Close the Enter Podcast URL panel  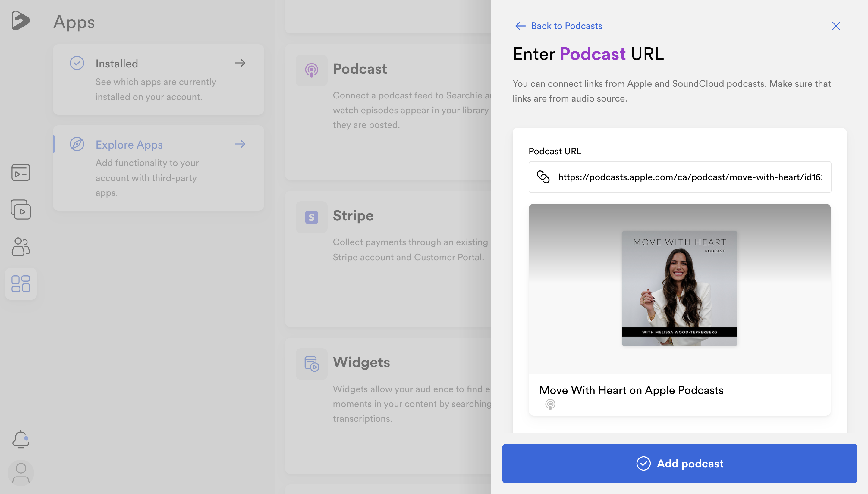(836, 26)
